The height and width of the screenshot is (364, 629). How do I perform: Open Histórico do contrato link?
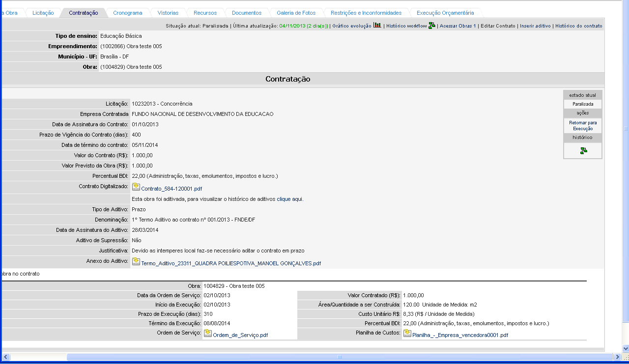point(578,26)
